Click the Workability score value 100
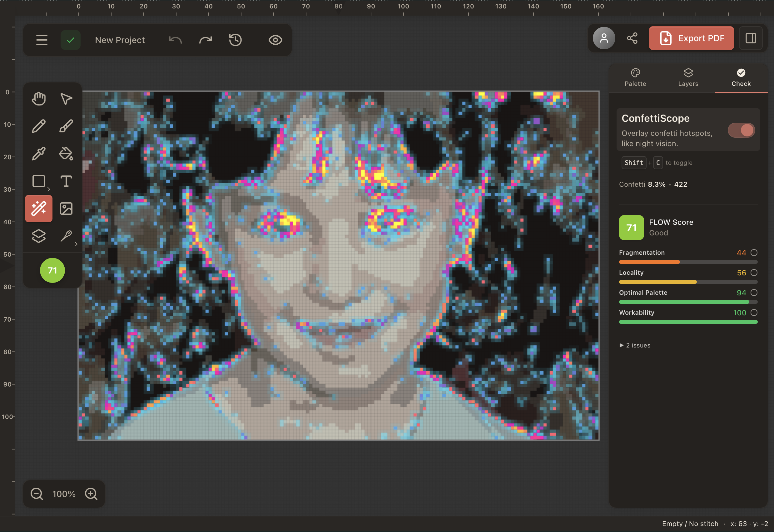This screenshot has height=532, width=774. point(739,313)
